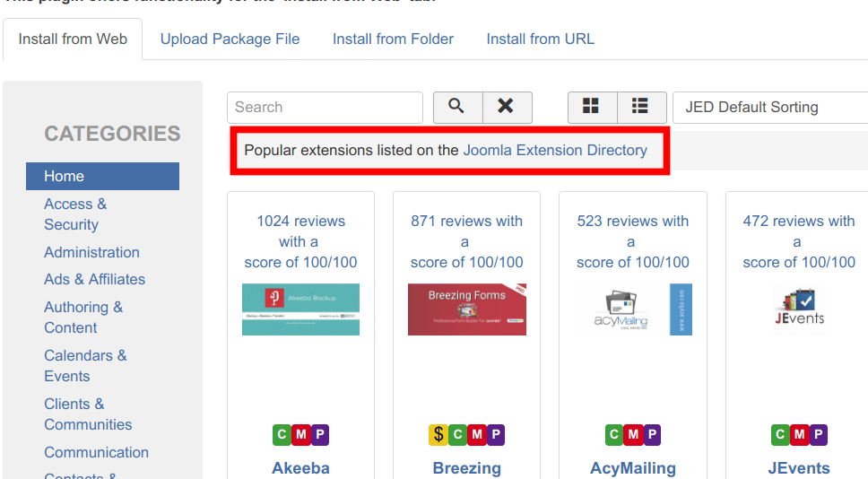Click Akeeba's green C badge

tap(282, 435)
